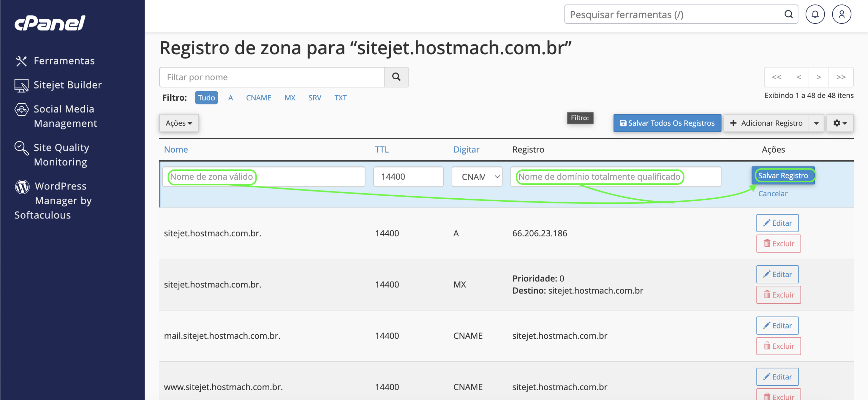Screen dimensions: 868x400
Task: Click the cPanel logo
Action: click(x=50, y=23)
